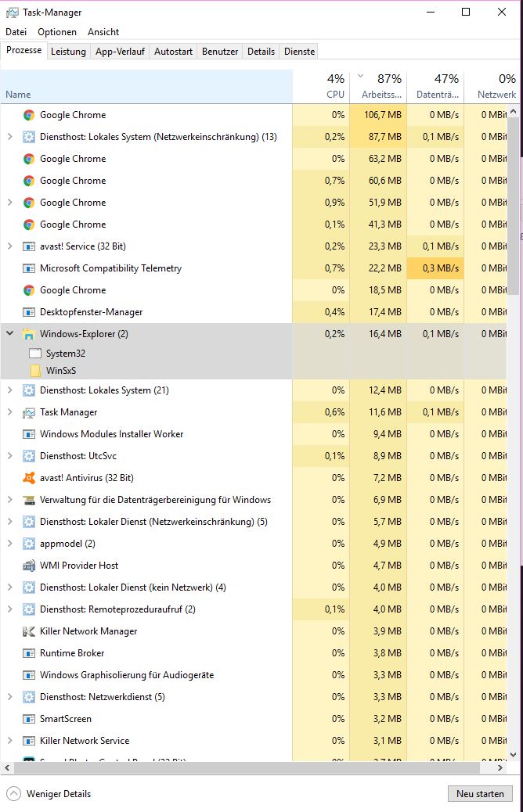Click the Diensthost: UtcSvc gear icon
This screenshot has height=812, width=523.
tap(29, 455)
